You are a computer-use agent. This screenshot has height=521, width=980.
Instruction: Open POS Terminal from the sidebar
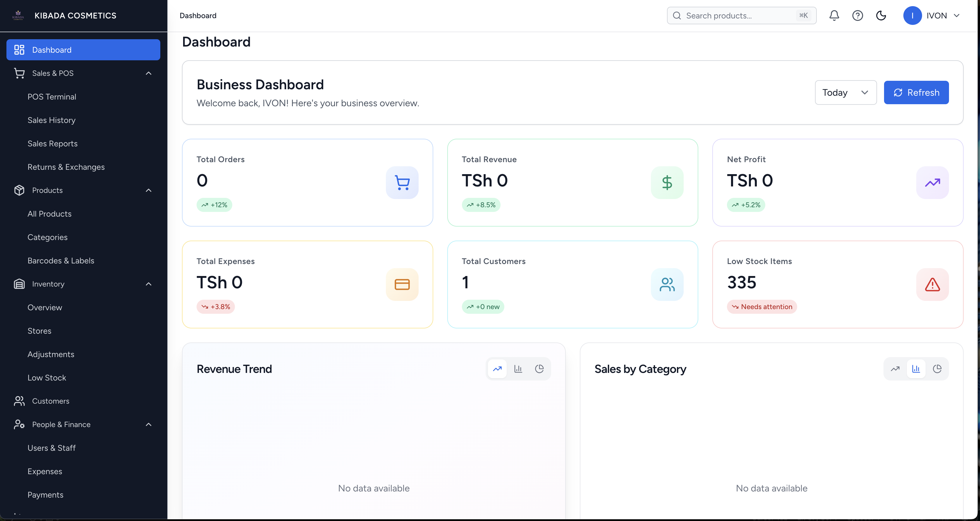pyautogui.click(x=52, y=97)
